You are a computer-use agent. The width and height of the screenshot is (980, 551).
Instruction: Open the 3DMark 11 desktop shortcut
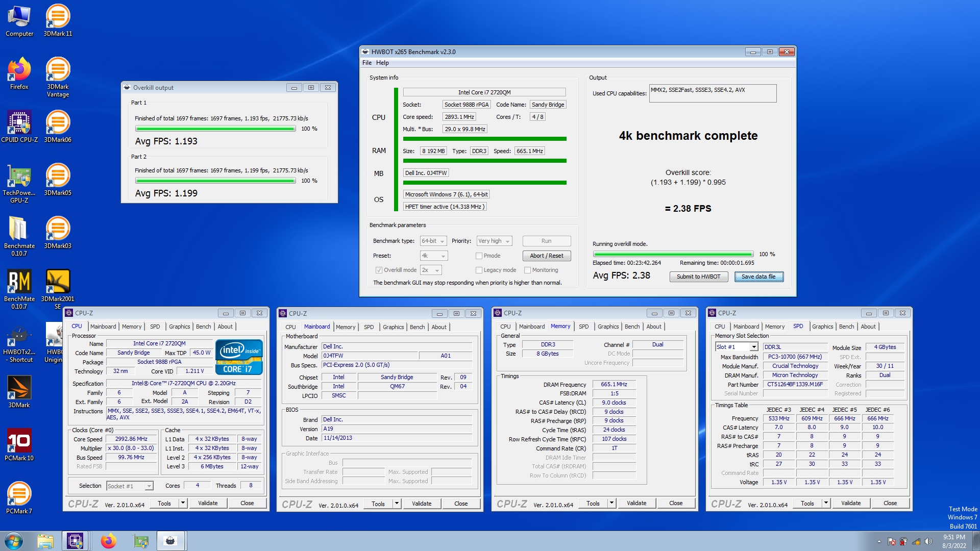click(x=58, y=20)
